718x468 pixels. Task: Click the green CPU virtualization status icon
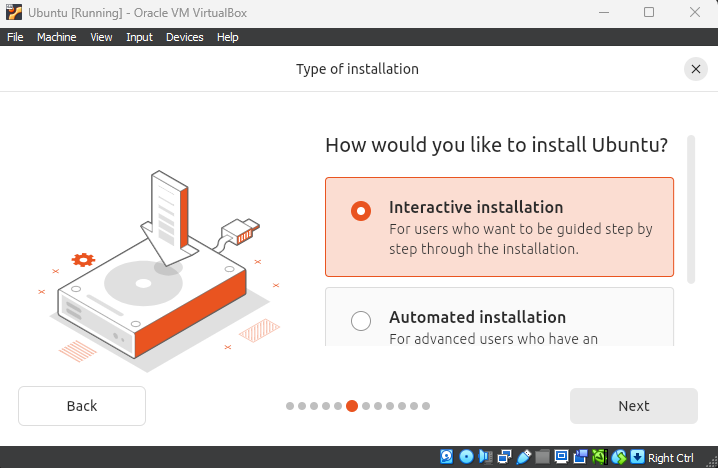click(x=599, y=457)
